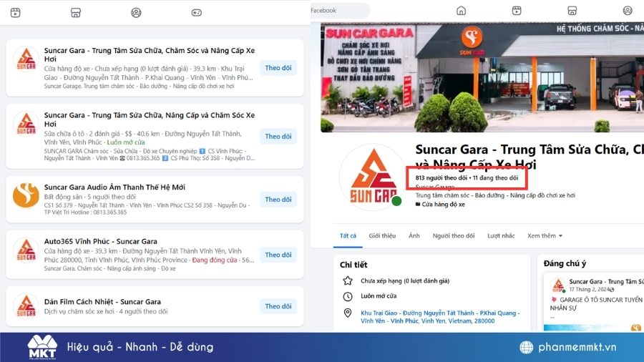Click 'GARAGE Ô TÔ SUNCAR TUYỂN NHÂN SỰ' post text

tap(596, 304)
